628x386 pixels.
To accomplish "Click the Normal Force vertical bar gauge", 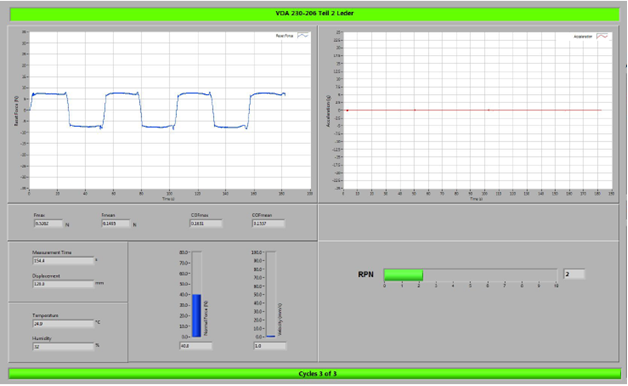I will point(196,294).
